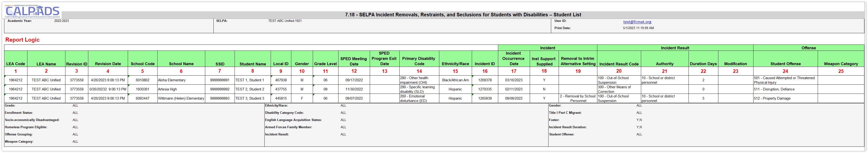Select the 300 - Other Means of Correction cell
The height and width of the screenshot is (153, 868).
click(x=614, y=89)
